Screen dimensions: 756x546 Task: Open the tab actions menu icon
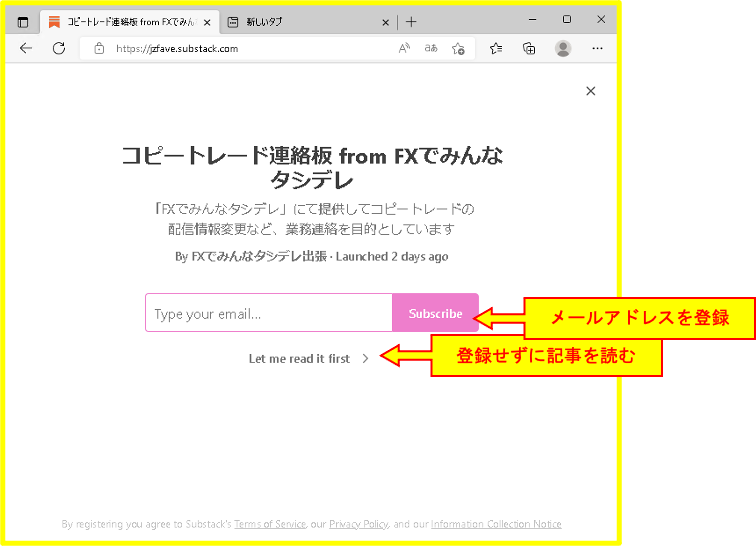pyautogui.click(x=23, y=22)
